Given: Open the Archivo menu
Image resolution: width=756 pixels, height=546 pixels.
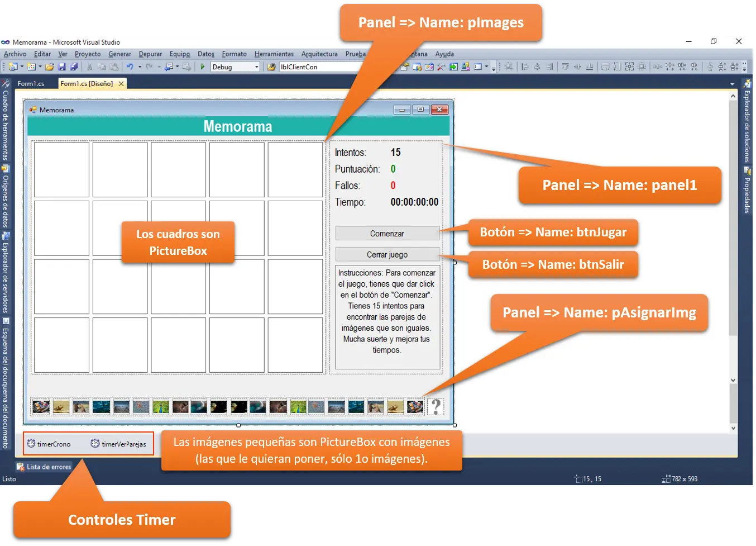Looking at the screenshot, I should (x=15, y=54).
